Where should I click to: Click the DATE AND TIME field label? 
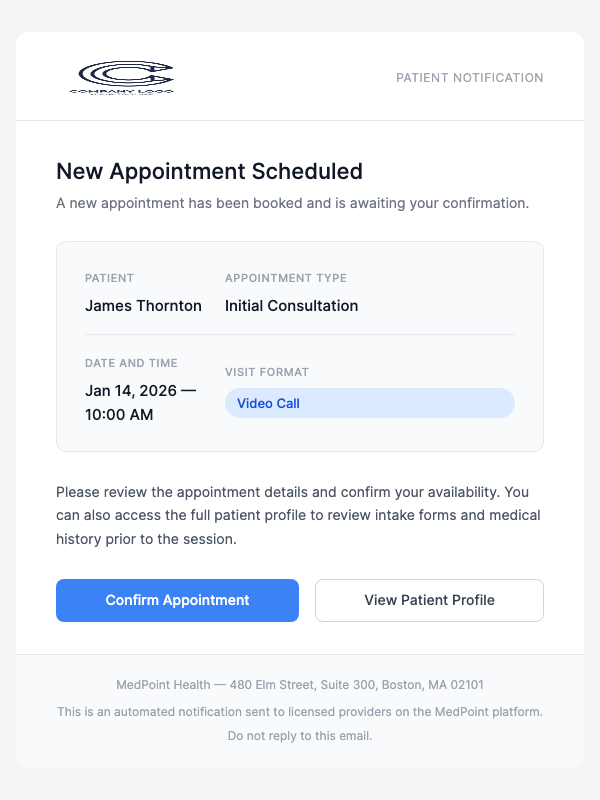pyautogui.click(x=129, y=363)
